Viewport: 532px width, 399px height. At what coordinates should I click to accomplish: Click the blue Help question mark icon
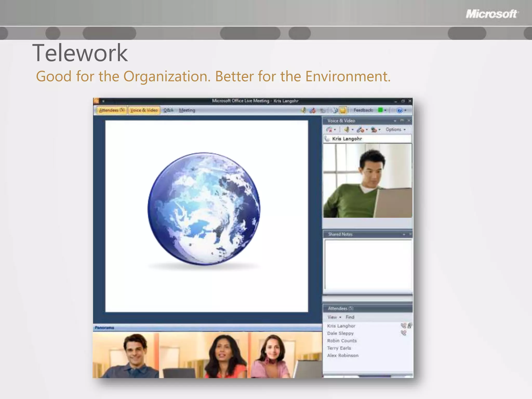[400, 110]
